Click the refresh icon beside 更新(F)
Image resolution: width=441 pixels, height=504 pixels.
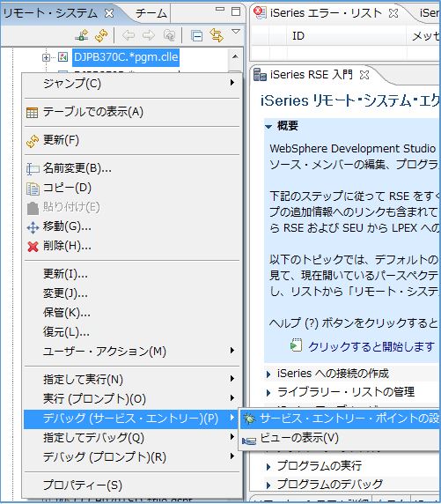coord(33,141)
